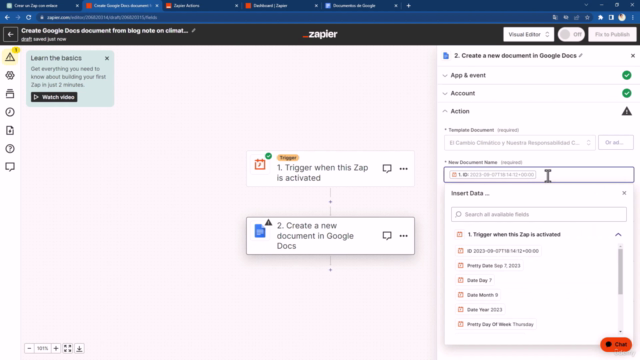This screenshot has width=640, height=360.
Task: Click the 1. ID pill in the name field
Action: point(493,175)
